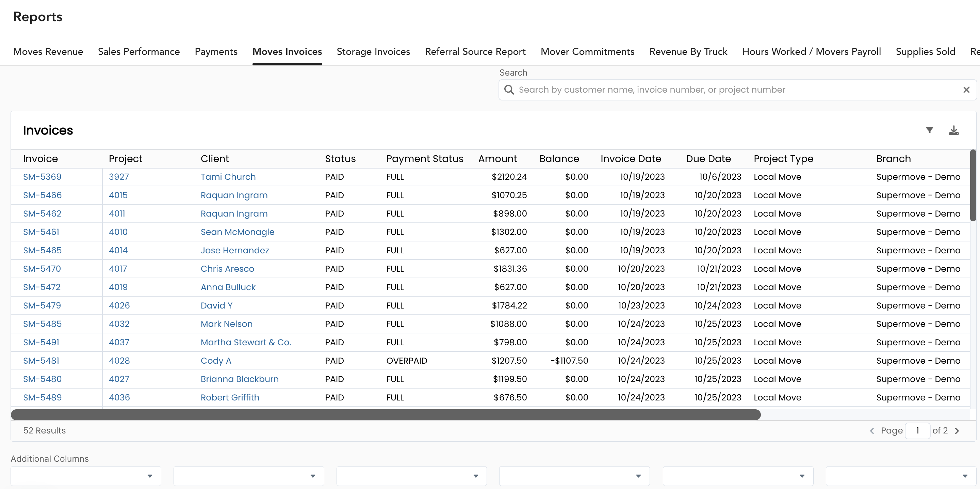Open project 3927
This screenshot has height=489, width=980.
point(119,177)
